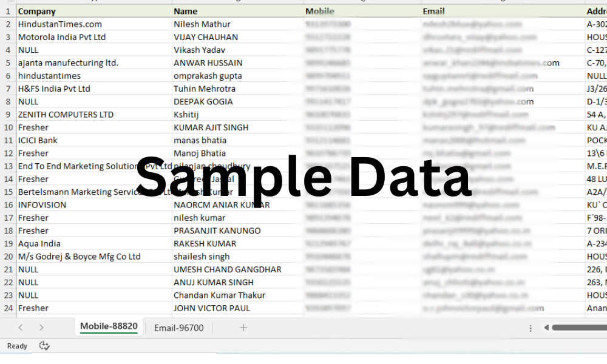Click the RAKESH KUMAR name cell
The image size is (607, 364).
(x=238, y=243)
